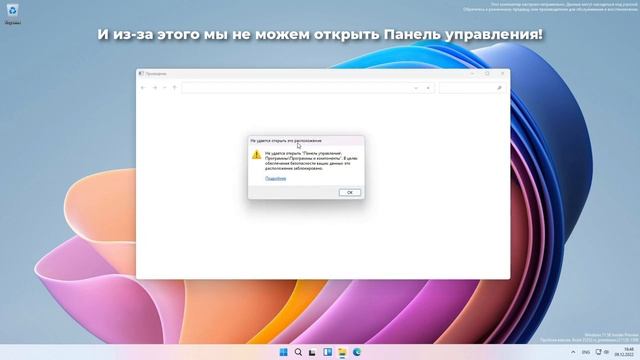The image size is (640, 360).
Task: Close the Explorer window
Action: point(502,73)
